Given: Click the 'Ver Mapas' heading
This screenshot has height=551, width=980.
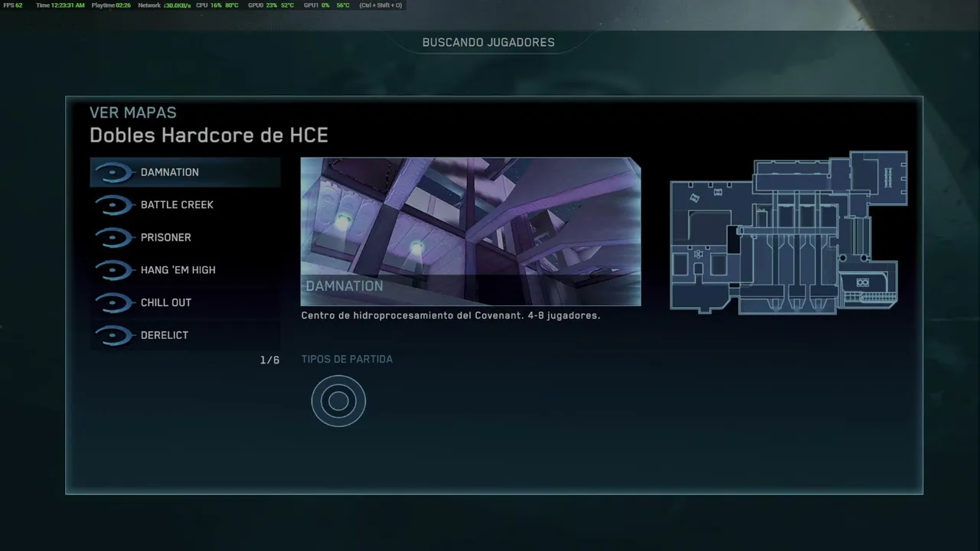Looking at the screenshot, I should (x=133, y=113).
